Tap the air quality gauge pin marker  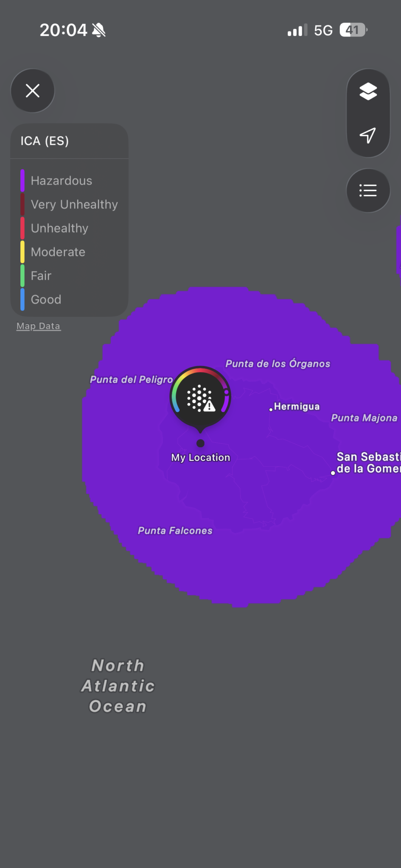tap(200, 397)
